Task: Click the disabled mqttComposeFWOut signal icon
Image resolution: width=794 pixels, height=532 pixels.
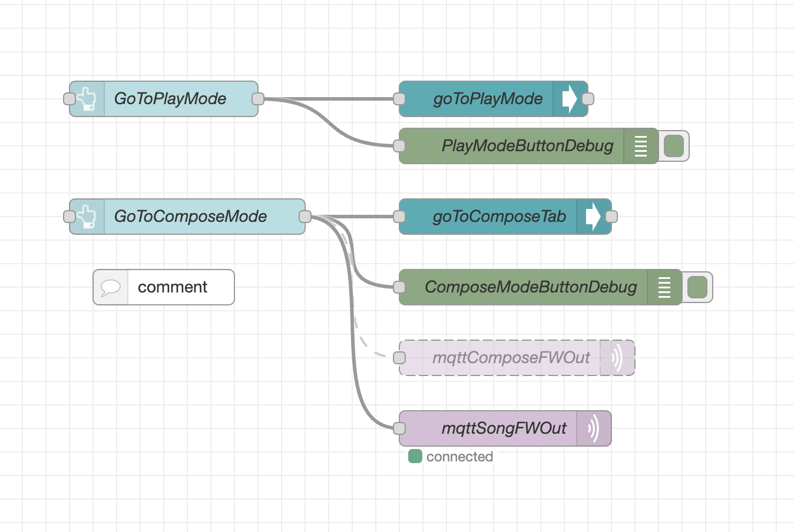Action: pyautogui.click(x=617, y=358)
